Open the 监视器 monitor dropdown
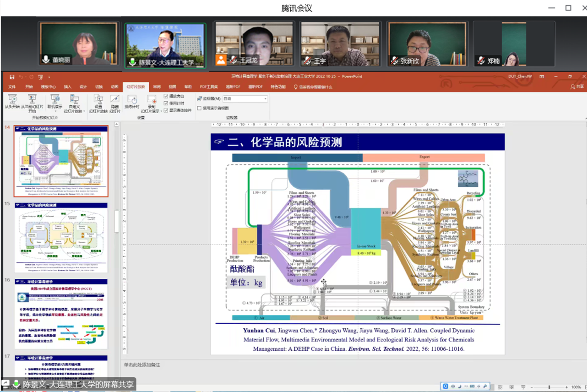Image resolution: width=587 pixels, height=392 pixels. 265,99
